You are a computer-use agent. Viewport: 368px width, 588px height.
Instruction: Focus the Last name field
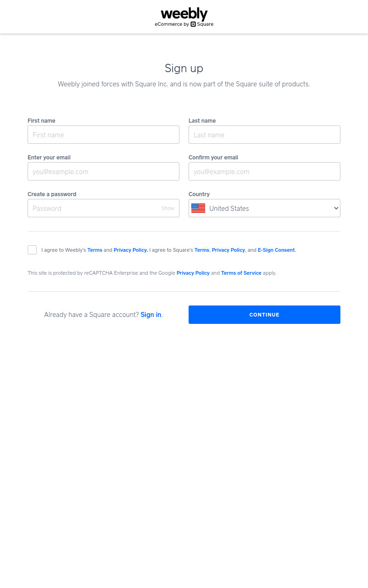pyautogui.click(x=264, y=135)
